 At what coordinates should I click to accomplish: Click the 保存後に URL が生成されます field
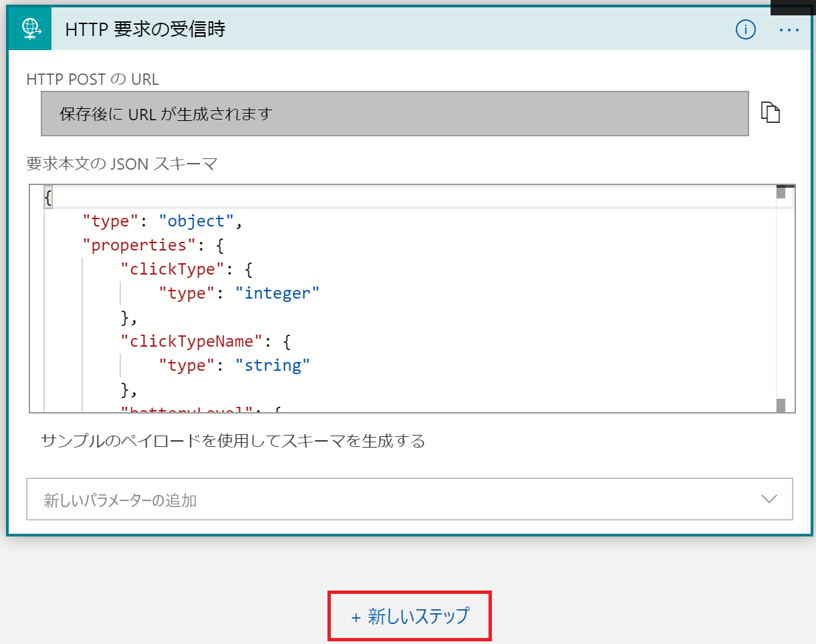coord(394,114)
